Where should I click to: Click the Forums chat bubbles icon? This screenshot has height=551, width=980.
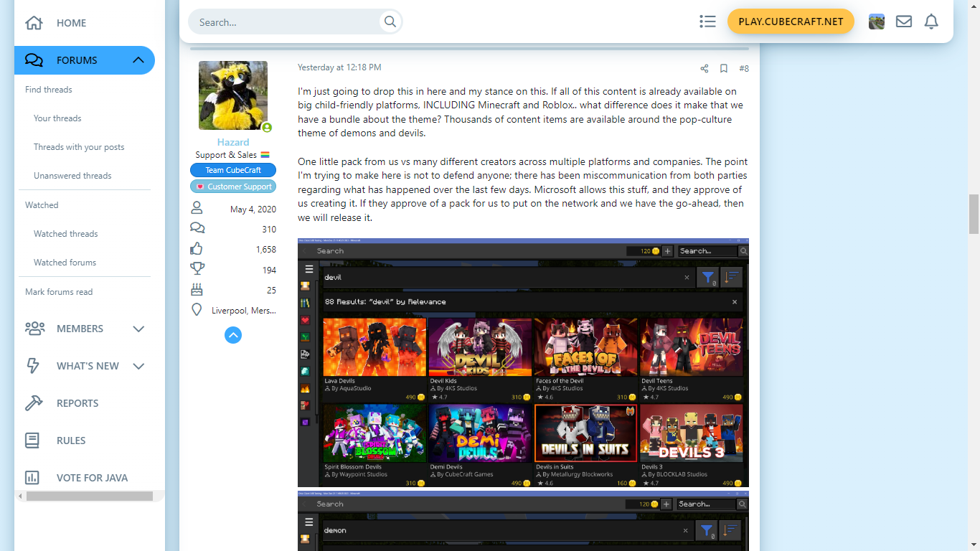pyautogui.click(x=34, y=60)
